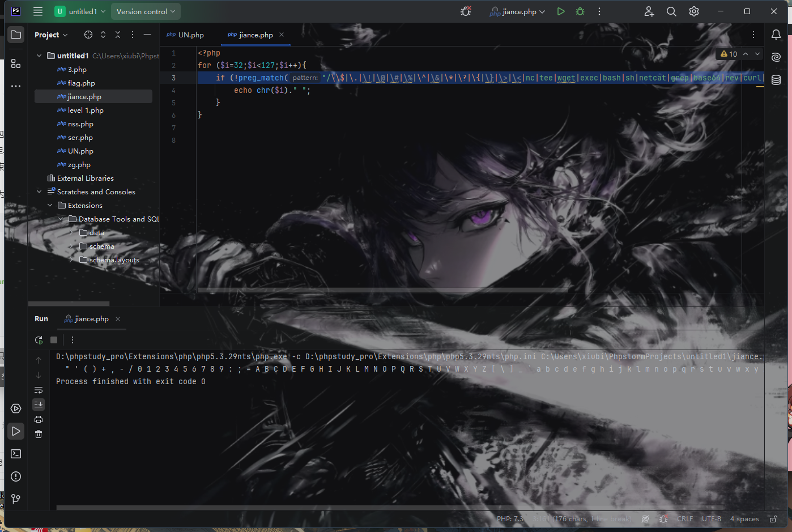
Task: Toggle soft-wrap in the Run console
Action: click(x=39, y=390)
